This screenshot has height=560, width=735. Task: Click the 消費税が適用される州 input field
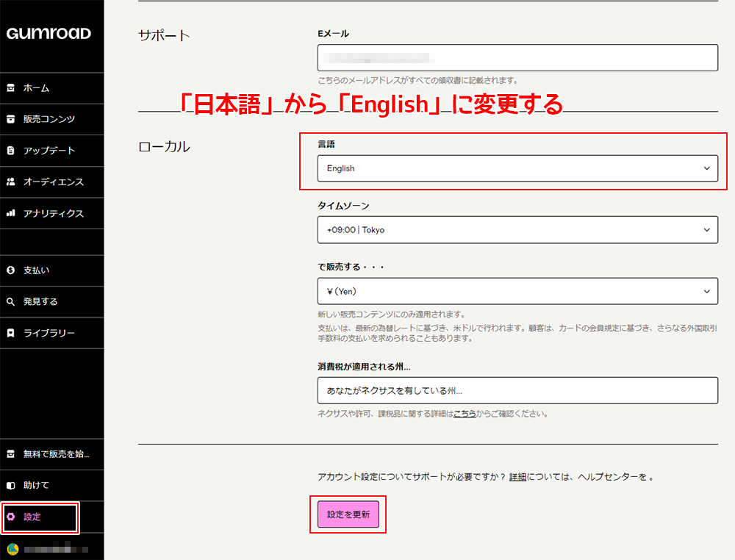(517, 390)
